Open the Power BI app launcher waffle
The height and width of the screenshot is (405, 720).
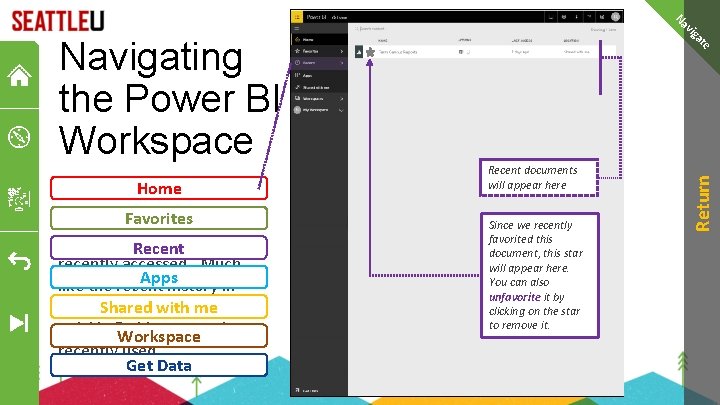[297, 17]
